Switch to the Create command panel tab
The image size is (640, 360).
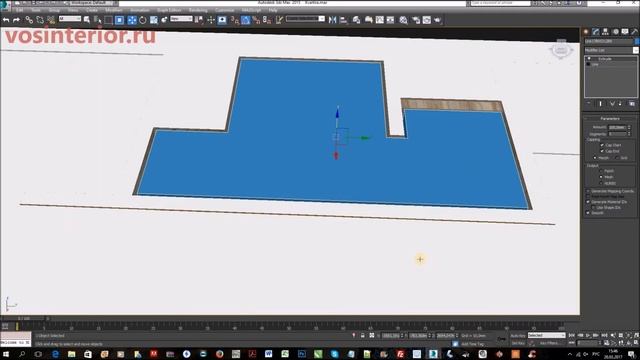coord(586,31)
